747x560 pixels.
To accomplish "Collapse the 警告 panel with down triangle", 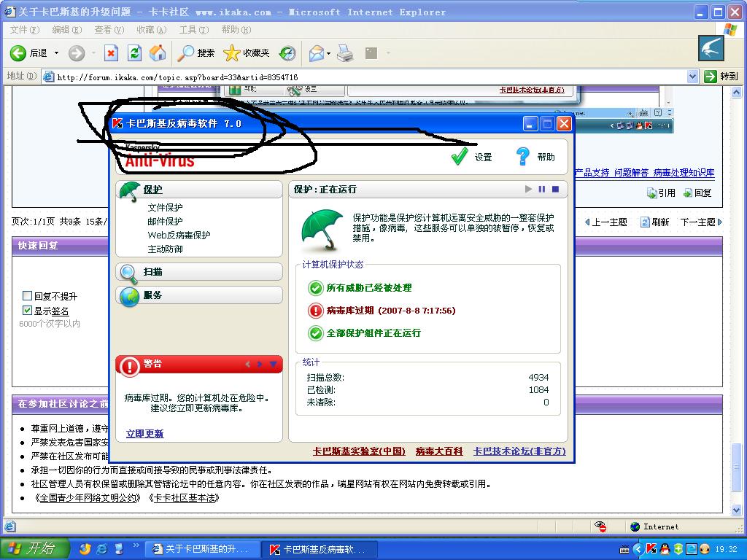I will click(273, 365).
